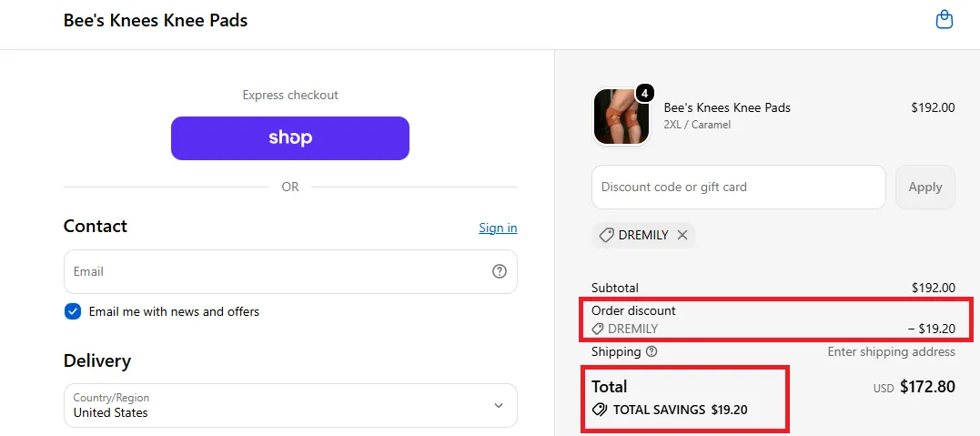
Task: Click the Apply discount button
Action: [x=925, y=187]
